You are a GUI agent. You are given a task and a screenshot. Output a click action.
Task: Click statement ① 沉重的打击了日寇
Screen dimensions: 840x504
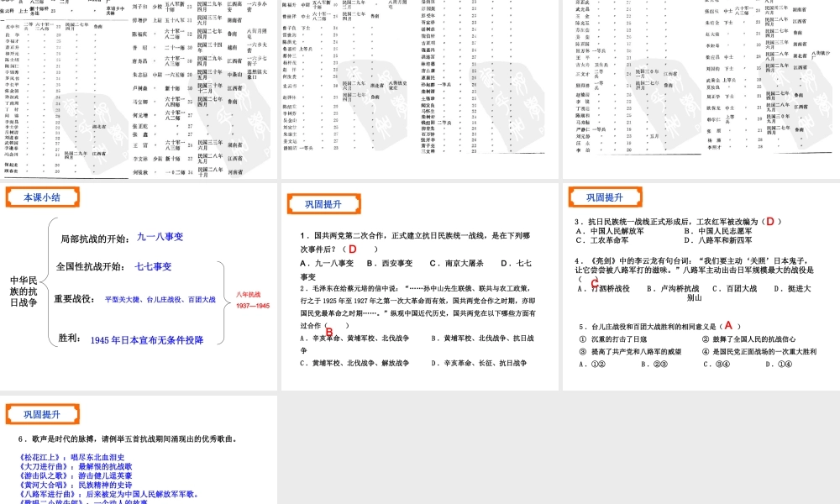[613, 339]
